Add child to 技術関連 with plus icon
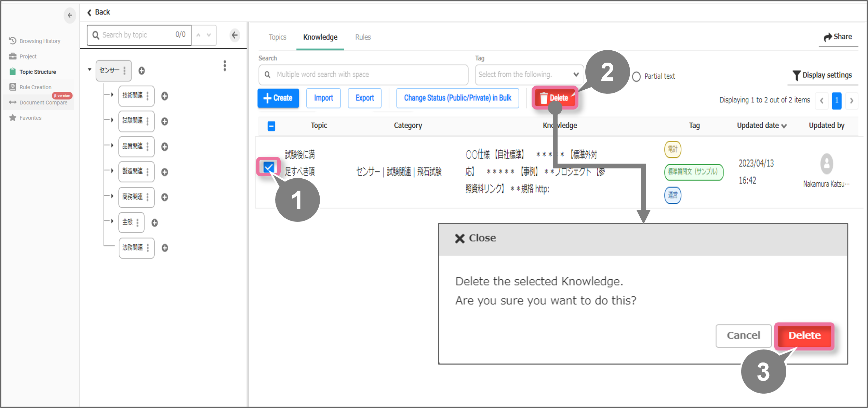Image resolution: width=868 pixels, height=408 pixels. point(164,96)
